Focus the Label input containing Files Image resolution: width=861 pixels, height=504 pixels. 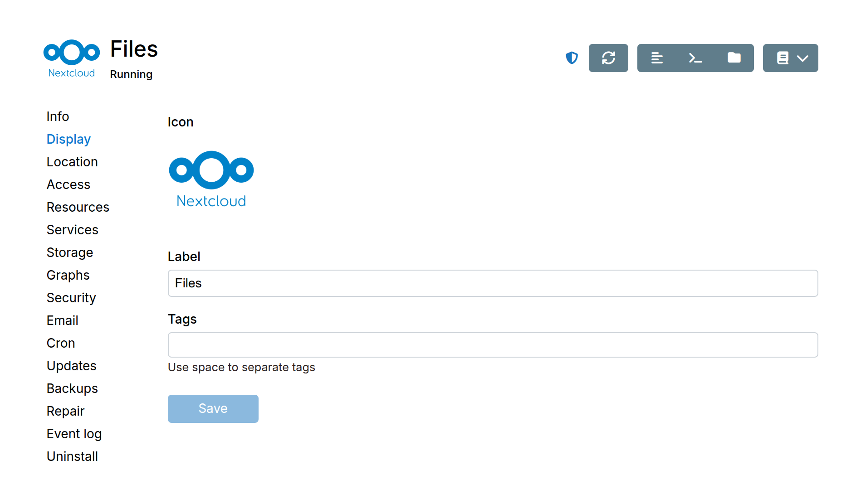coord(493,283)
